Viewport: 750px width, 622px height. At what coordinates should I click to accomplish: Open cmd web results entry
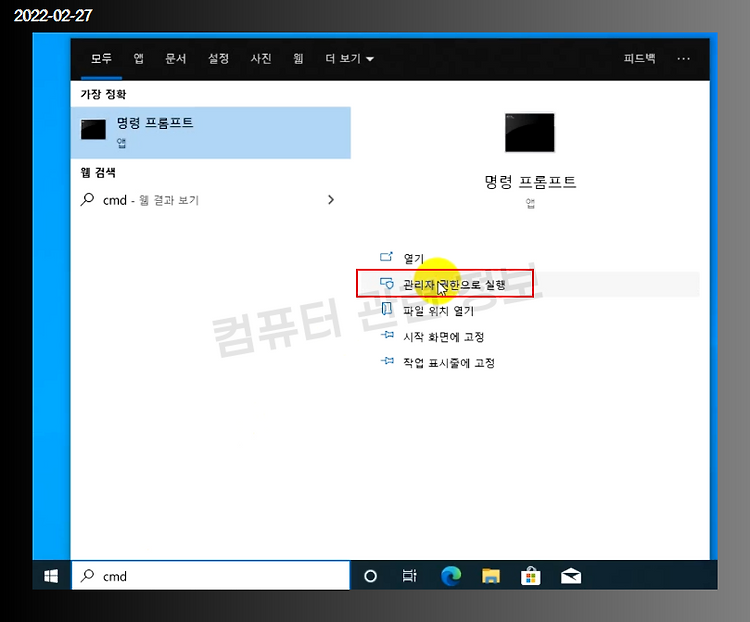210,200
